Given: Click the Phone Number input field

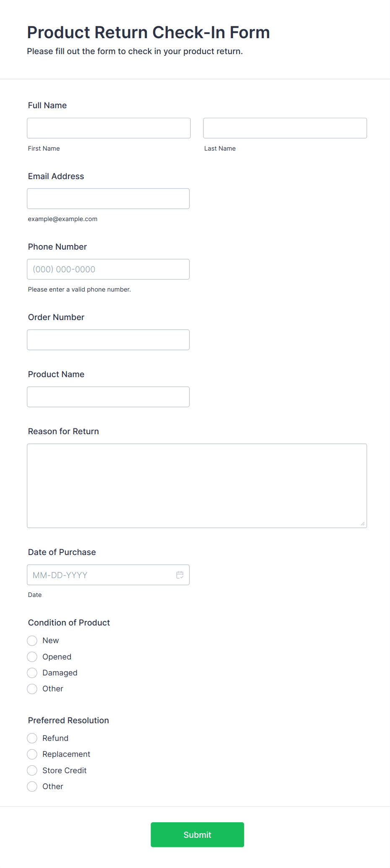Looking at the screenshot, I should [x=108, y=269].
